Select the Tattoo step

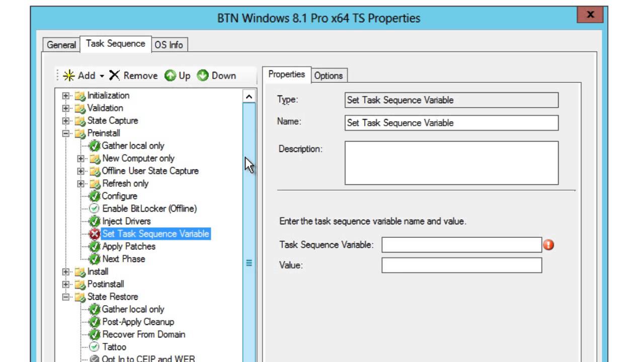114,347
